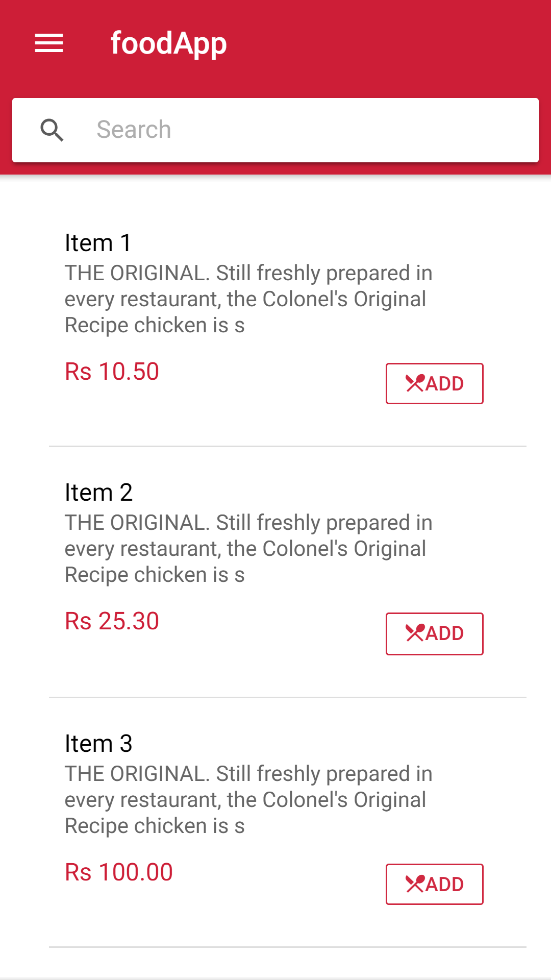Image resolution: width=551 pixels, height=980 pixels.
Task: Click the cutlery icon in Item 1's ADD button
Action: tap(415, 383)
